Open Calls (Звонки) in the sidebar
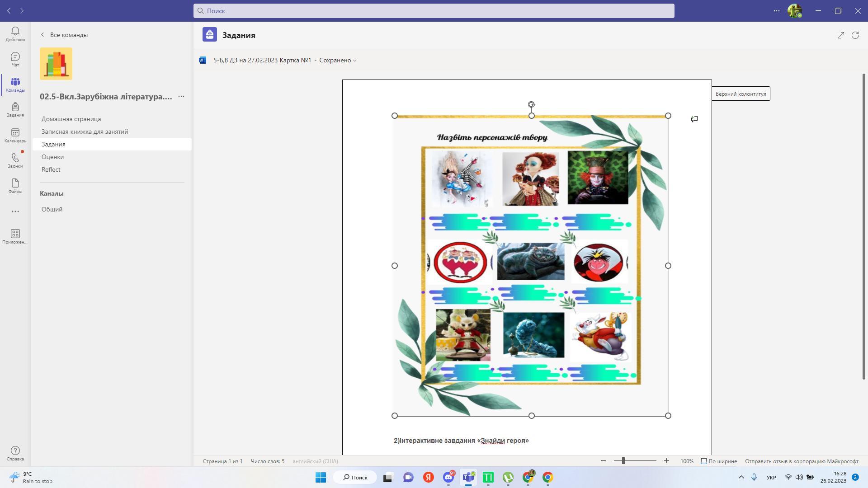Viewport: 868px width, 488px height. (x=15, y=160)
